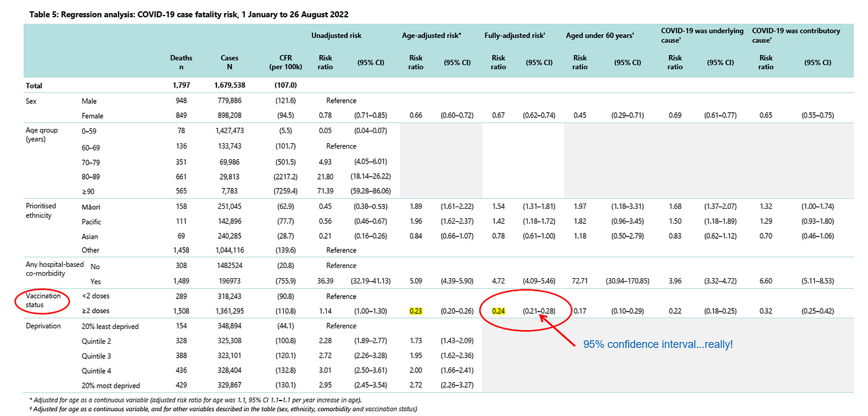Image resolution: width=868 pixels, height=416 pixels.
Task: Click the 'Vaccination status' label
Action: [x=43, y=300]
